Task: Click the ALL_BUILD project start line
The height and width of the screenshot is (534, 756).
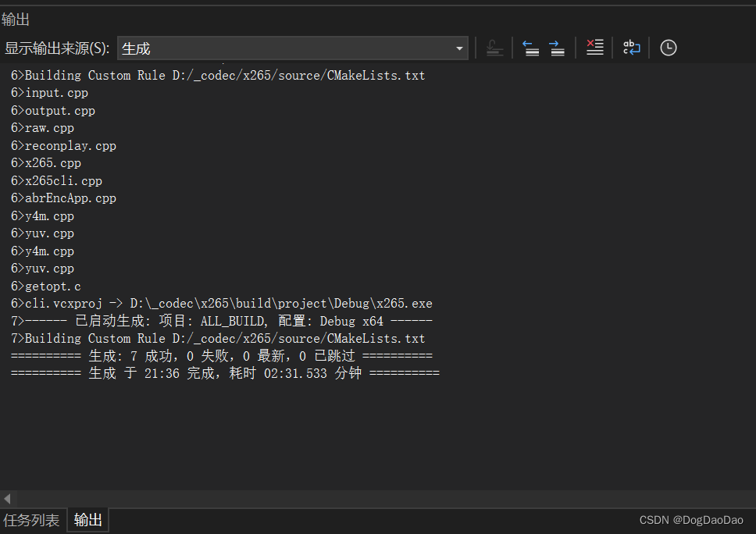Action: tap(221, 320)
